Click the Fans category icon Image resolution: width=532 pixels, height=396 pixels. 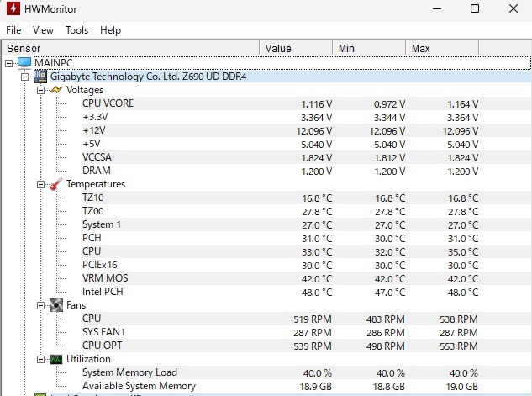56,305
